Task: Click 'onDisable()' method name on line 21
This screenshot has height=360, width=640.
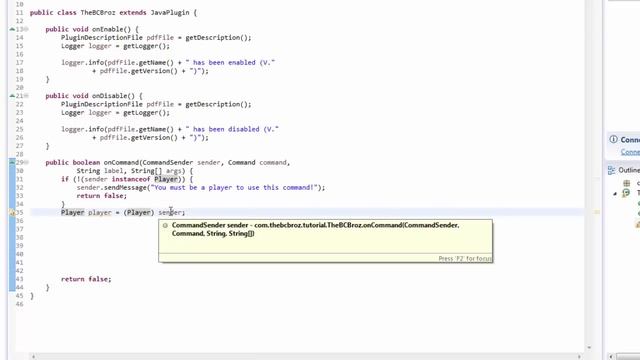Action: point(113,96)
